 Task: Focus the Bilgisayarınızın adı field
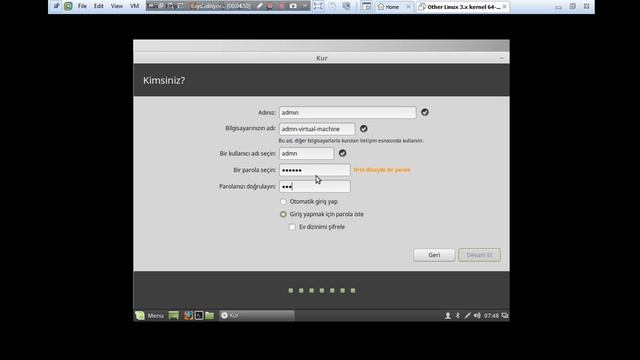(317, 129)
